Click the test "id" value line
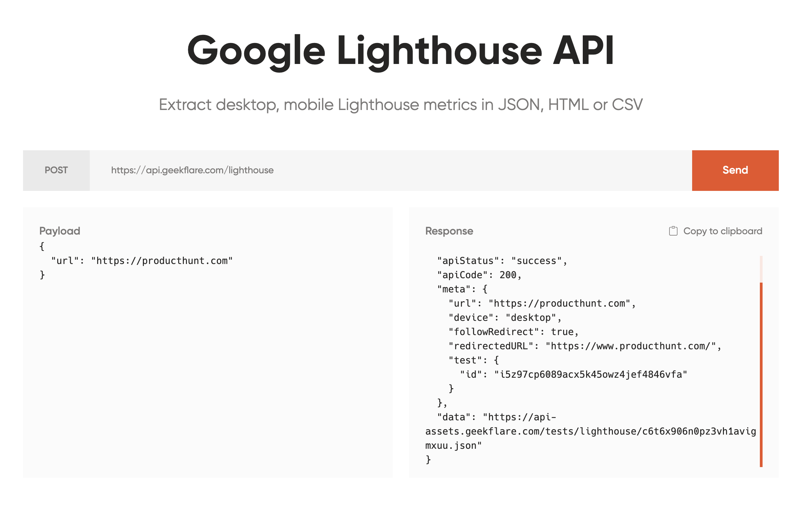 pos(573,374)
